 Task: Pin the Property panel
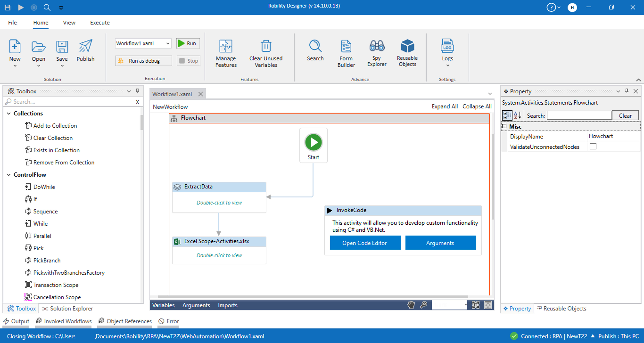(627, 91)
